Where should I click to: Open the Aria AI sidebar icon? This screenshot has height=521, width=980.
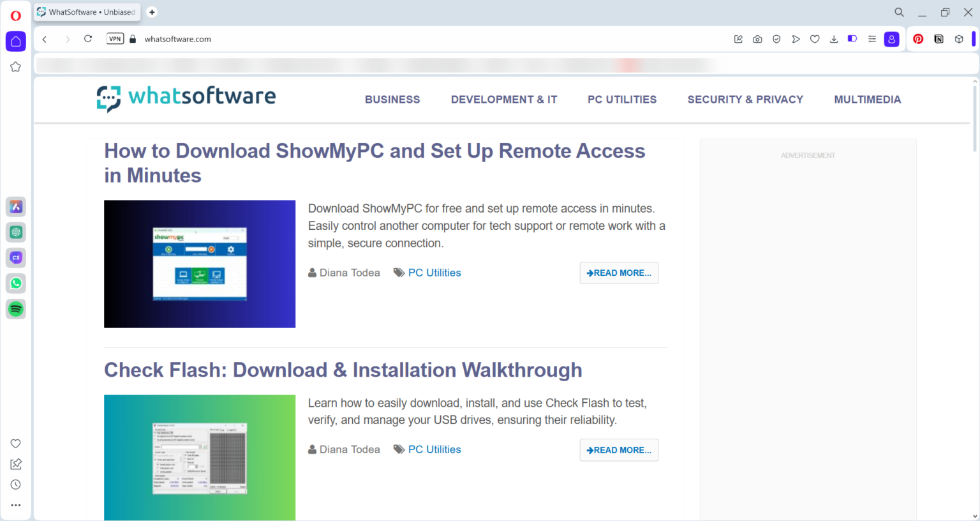click(16, 207)
